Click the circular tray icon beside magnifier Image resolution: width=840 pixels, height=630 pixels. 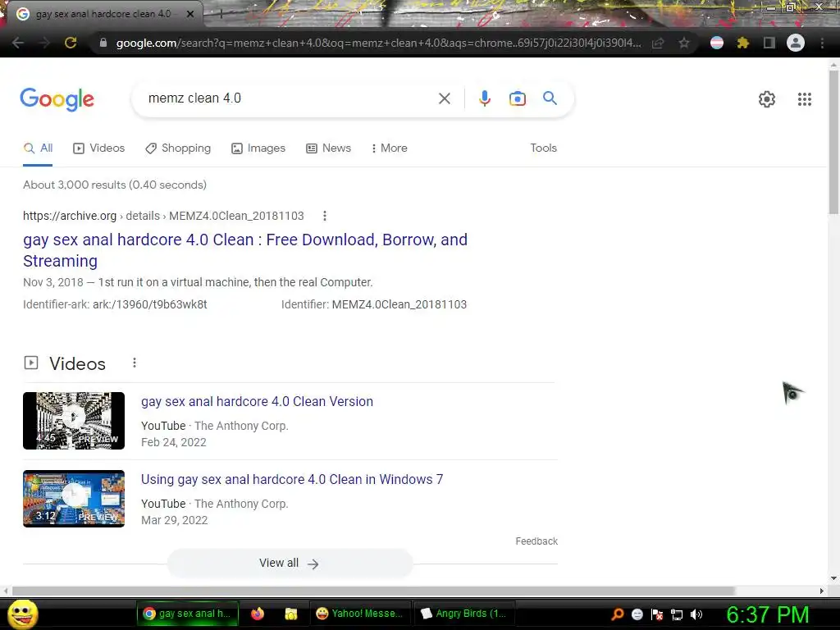coord(637,614)
